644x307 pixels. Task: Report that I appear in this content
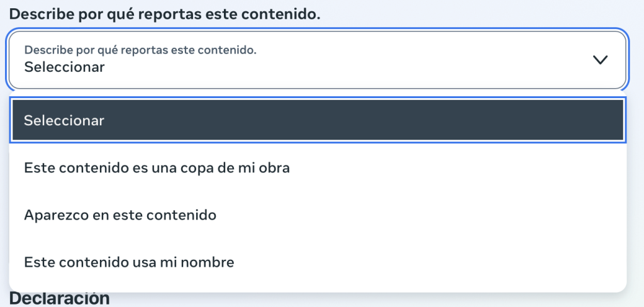pyautogui.click(x=120, y=215)
